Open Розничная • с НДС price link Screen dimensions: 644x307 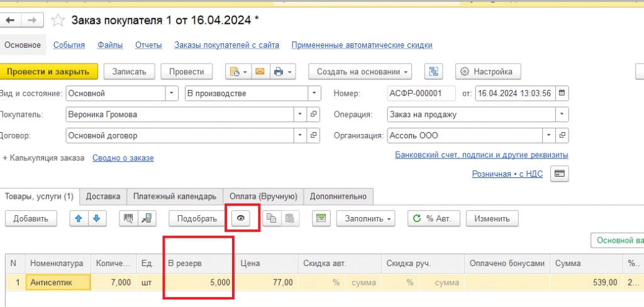(x=508, y=174)
